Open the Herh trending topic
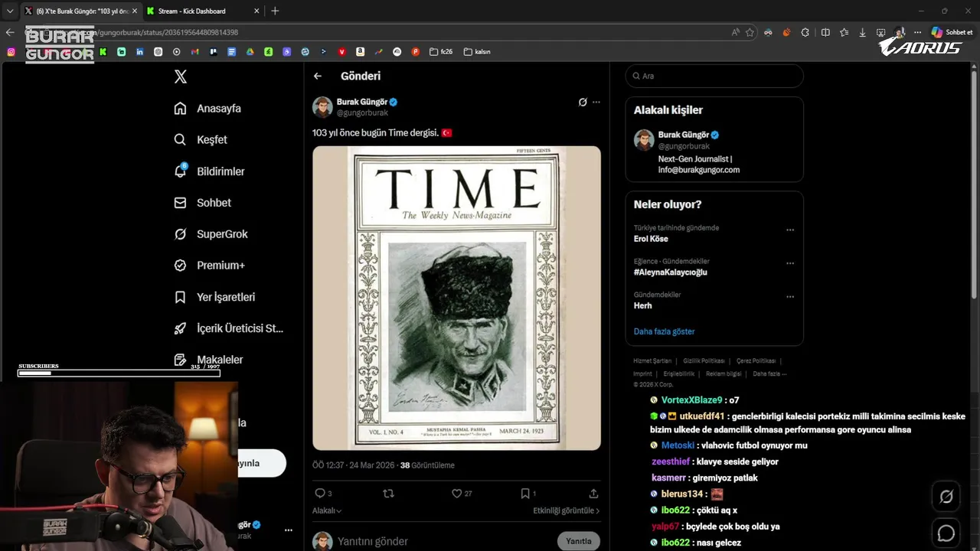The image size is (980, 551). [643, 305]
